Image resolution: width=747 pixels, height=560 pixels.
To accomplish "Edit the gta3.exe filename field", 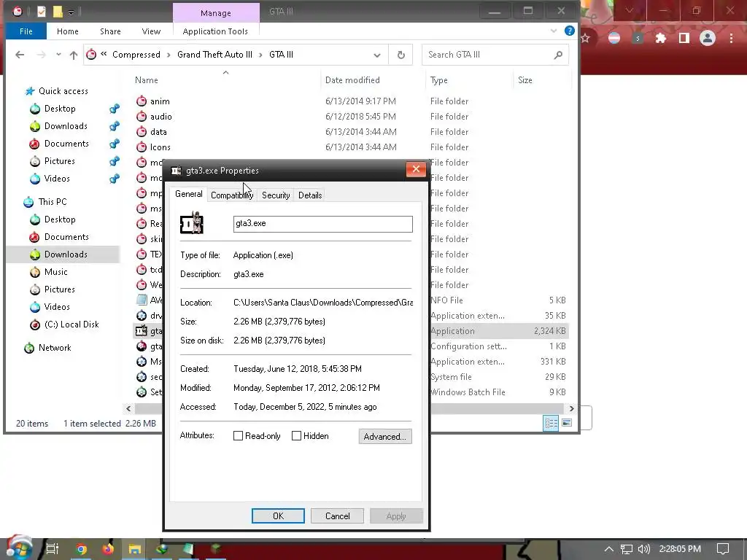I will click(x=323, y=224).
